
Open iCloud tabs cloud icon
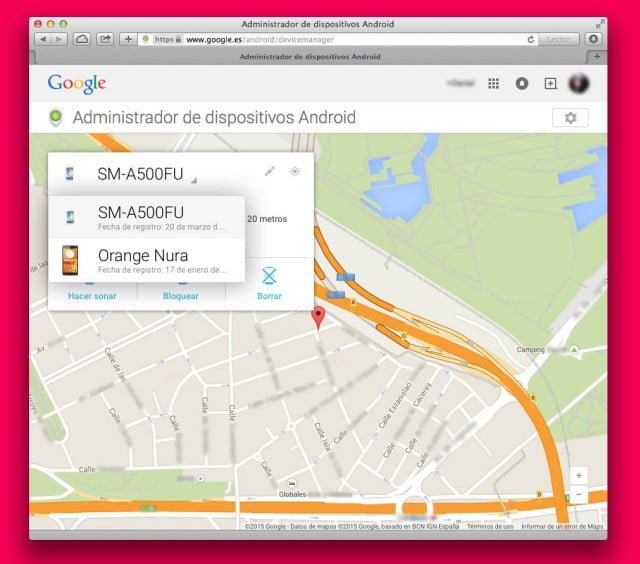coord(82,39)
